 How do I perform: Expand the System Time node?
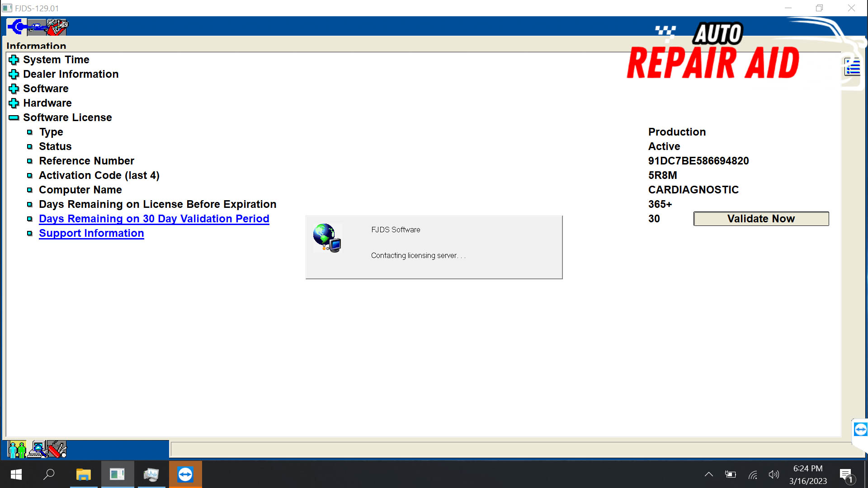[x=14, y=60]
